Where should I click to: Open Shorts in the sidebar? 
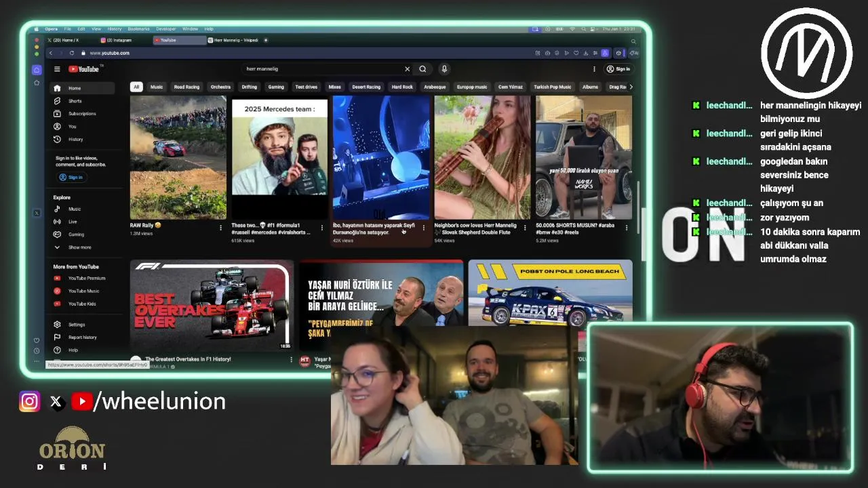(x=81, y=101)
